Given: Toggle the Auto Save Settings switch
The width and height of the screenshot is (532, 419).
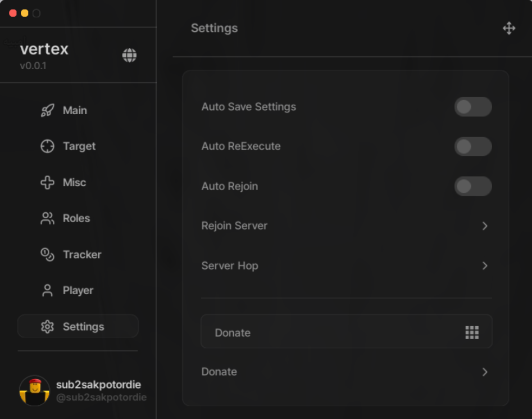Looking at the screenshot, I should (473, 107).
